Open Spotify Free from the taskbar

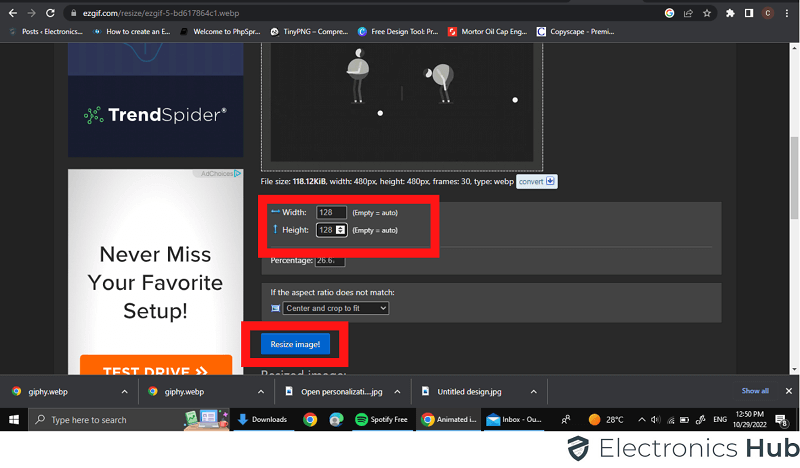(x=380, y=420)
